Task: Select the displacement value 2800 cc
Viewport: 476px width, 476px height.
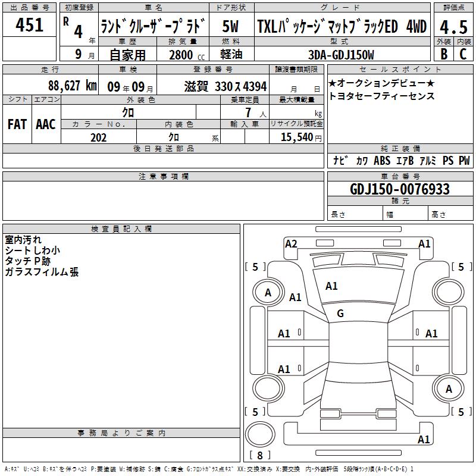Action: pyautogui.click(x=187, y=55)
